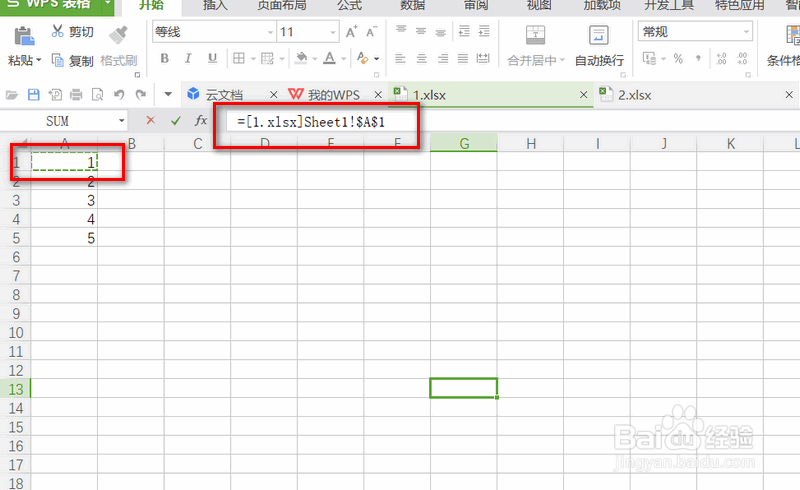This screenshot has height=490, width=800.
Task: Select column G header
Action: 464,143
